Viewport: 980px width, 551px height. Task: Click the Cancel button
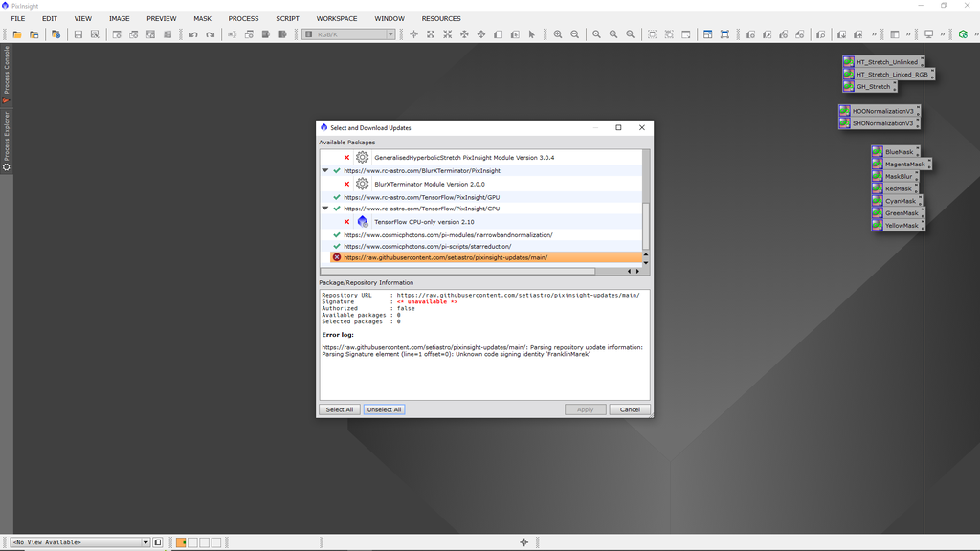click(630, 409)
